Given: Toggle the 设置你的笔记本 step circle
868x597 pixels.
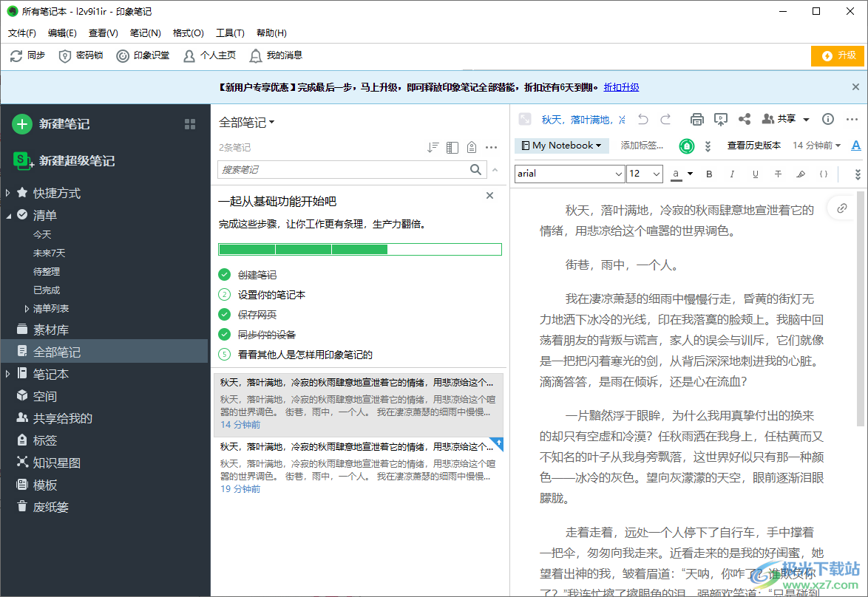Looking at the screenshot, I should point(224,294).
